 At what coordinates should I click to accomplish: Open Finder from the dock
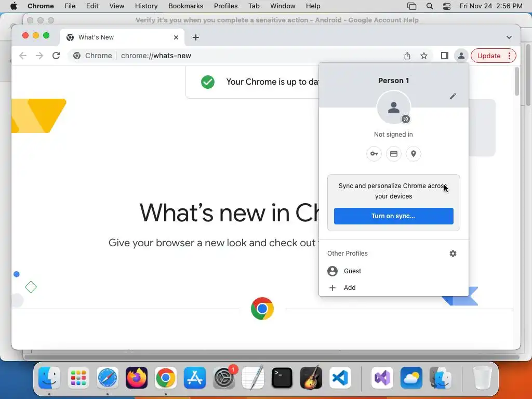click(x=49, y=378)
